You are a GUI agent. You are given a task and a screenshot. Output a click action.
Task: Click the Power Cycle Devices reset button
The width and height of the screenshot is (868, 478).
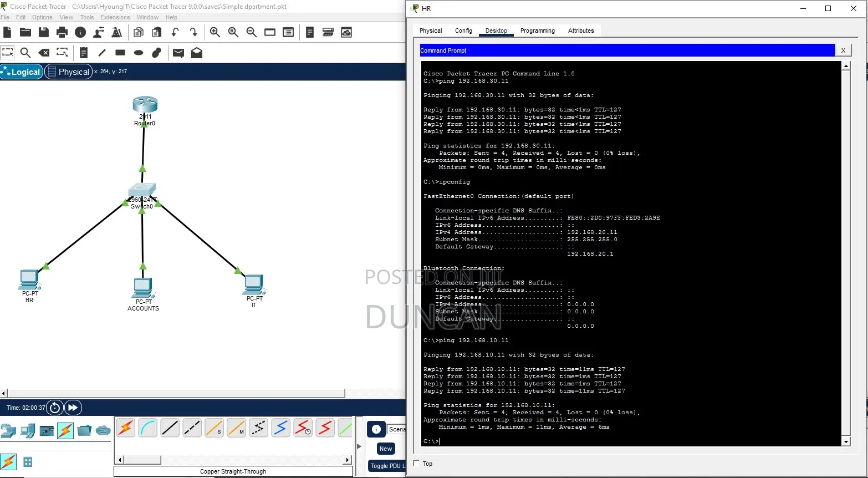point(55,408)
